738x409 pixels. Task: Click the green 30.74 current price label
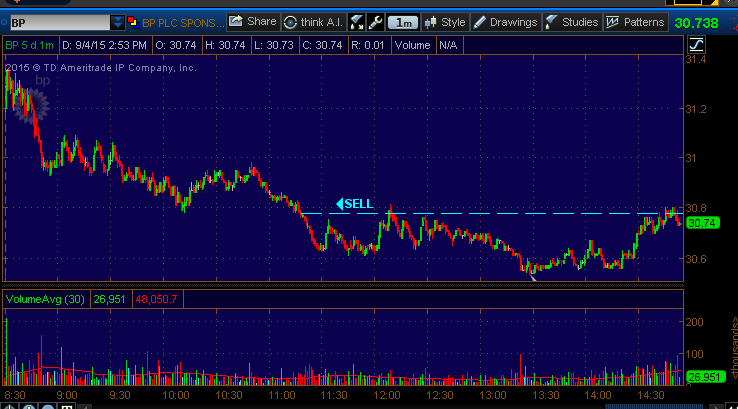pos(705,223)
